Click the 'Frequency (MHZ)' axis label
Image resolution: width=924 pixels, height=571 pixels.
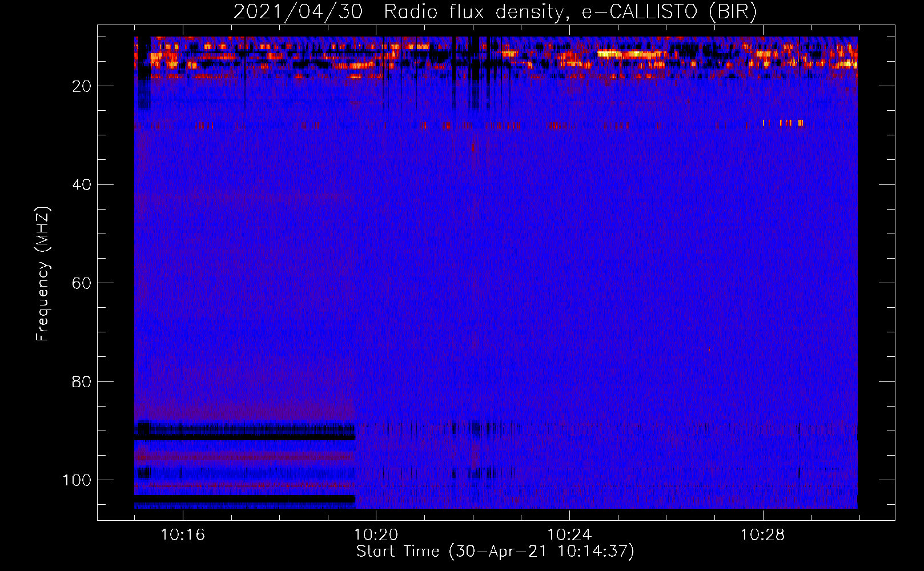pyautogui.click(x=43, y=274)
